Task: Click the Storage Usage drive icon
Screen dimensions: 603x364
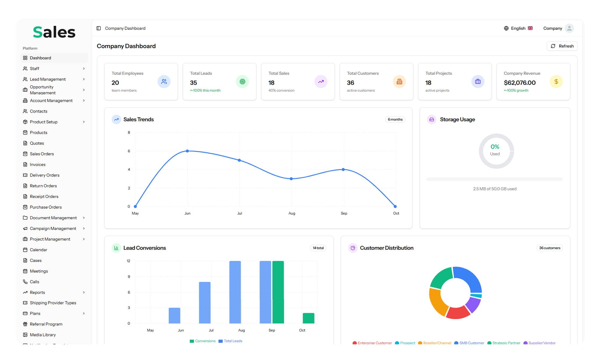Action: click(432, 120)
